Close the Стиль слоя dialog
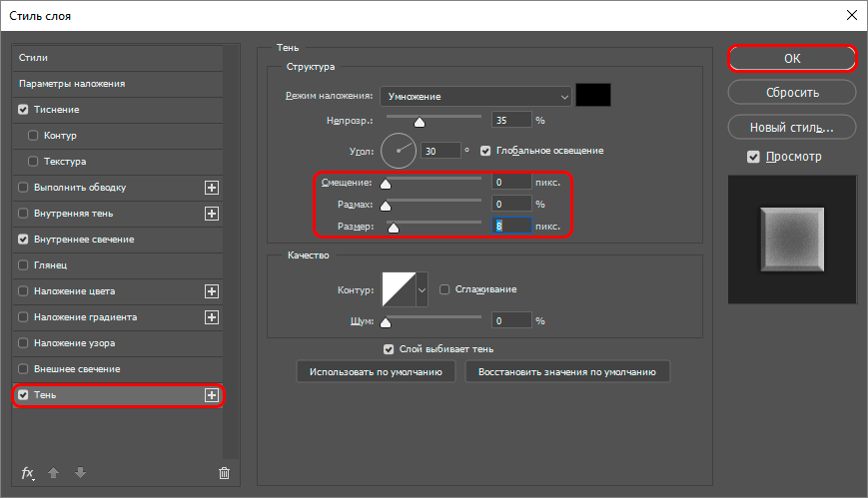Image resolution: width=868 pixels, height=498 pixels. (852, 16)
